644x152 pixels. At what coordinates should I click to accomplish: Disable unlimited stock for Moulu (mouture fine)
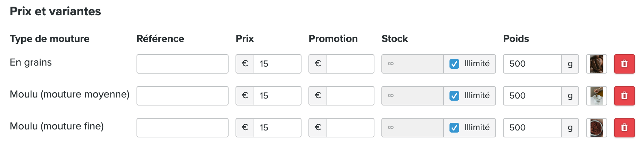click(x=454, y=128)
